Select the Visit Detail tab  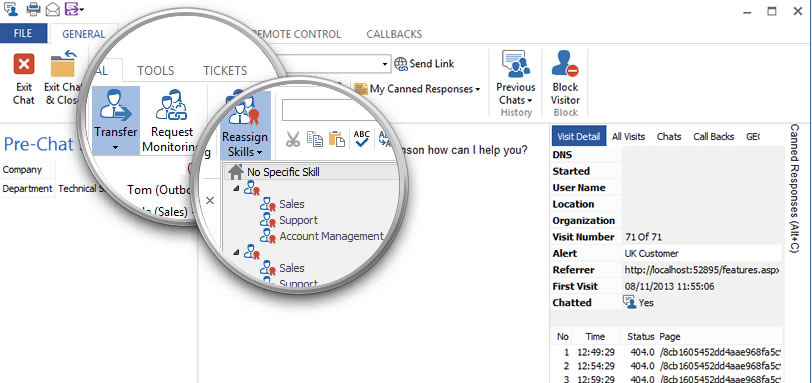[578, 137]
